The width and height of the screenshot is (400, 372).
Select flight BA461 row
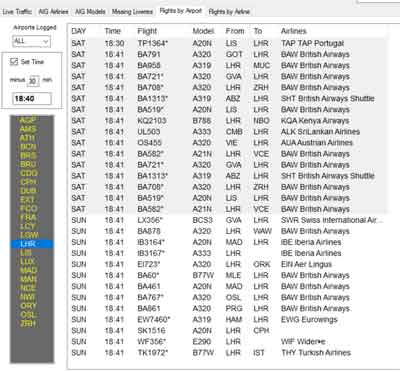(x=229, y=286)
